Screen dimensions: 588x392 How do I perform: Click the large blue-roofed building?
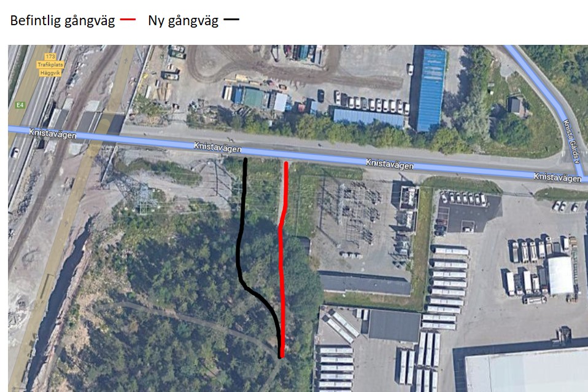[431, 89]
